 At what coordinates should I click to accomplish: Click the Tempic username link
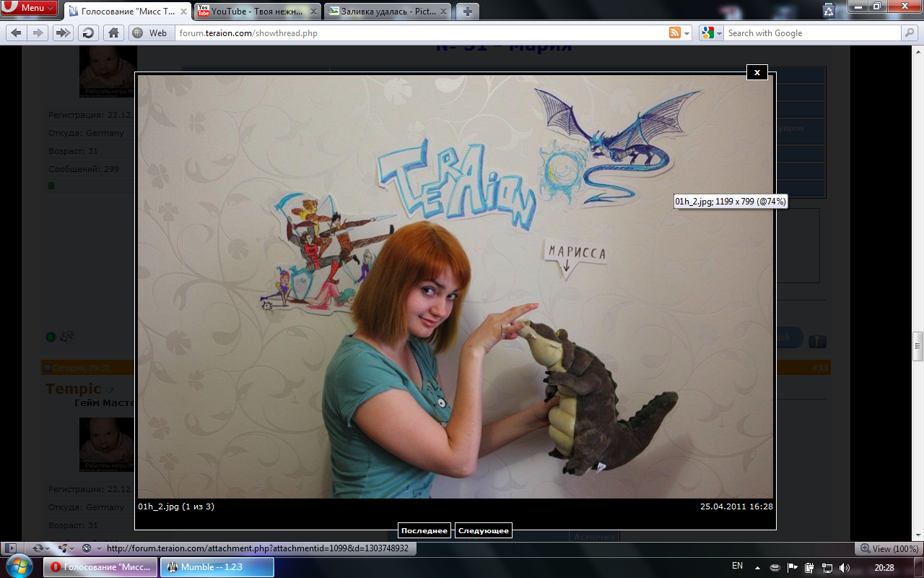click(x=73, y=389)
